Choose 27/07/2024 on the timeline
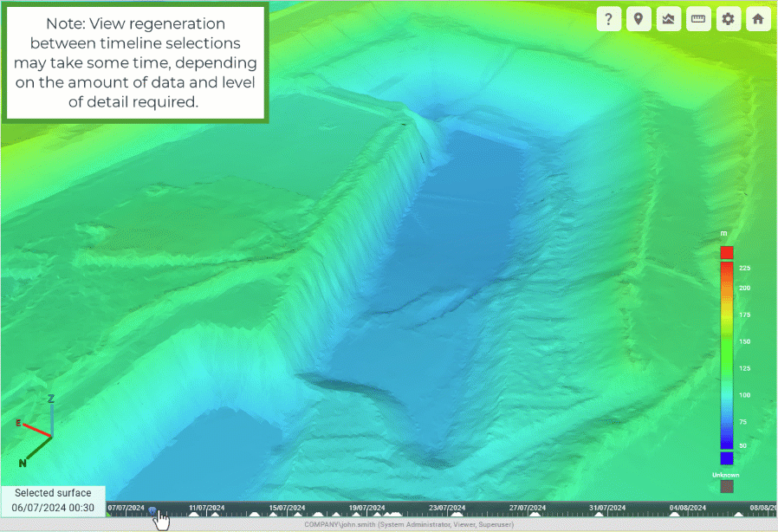The width and height of the screenshot is (778, 532). (x=527, y=507)
